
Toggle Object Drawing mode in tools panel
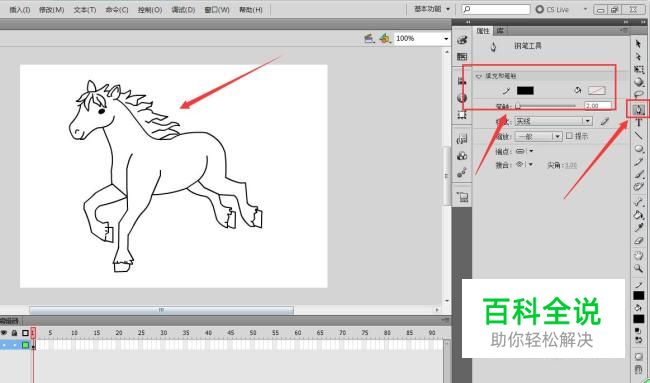coord(639,356)
